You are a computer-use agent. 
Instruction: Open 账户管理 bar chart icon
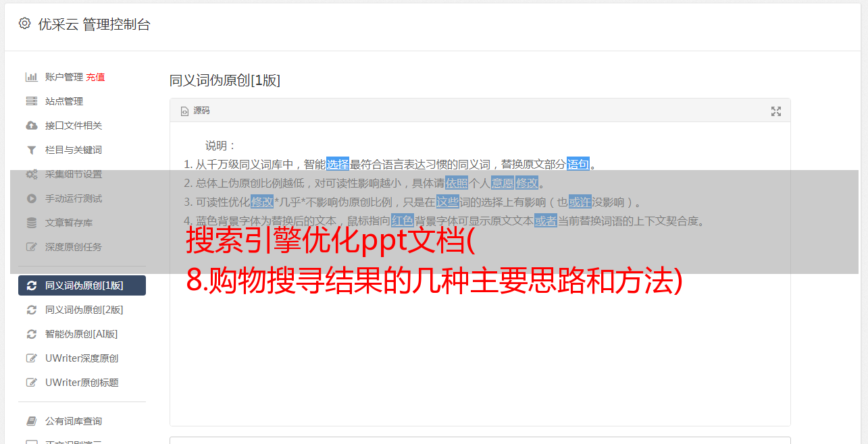click(31, 77)
